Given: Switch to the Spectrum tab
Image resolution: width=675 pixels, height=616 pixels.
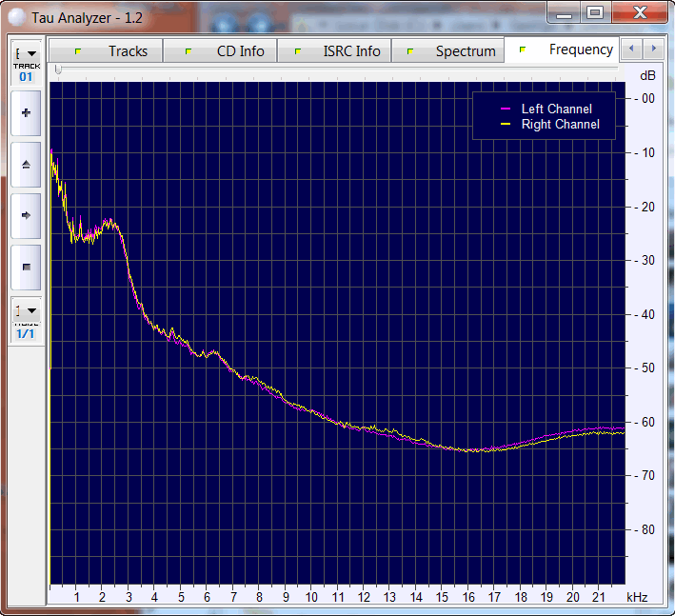Looking at the screenshot, I should [465, 51].
